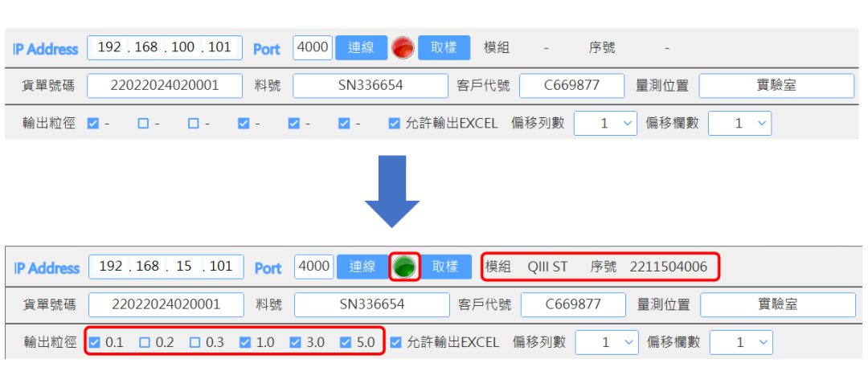Click the 100 octet of the IP address
This screenshot has height=371, width=868.
pos(183,47)
